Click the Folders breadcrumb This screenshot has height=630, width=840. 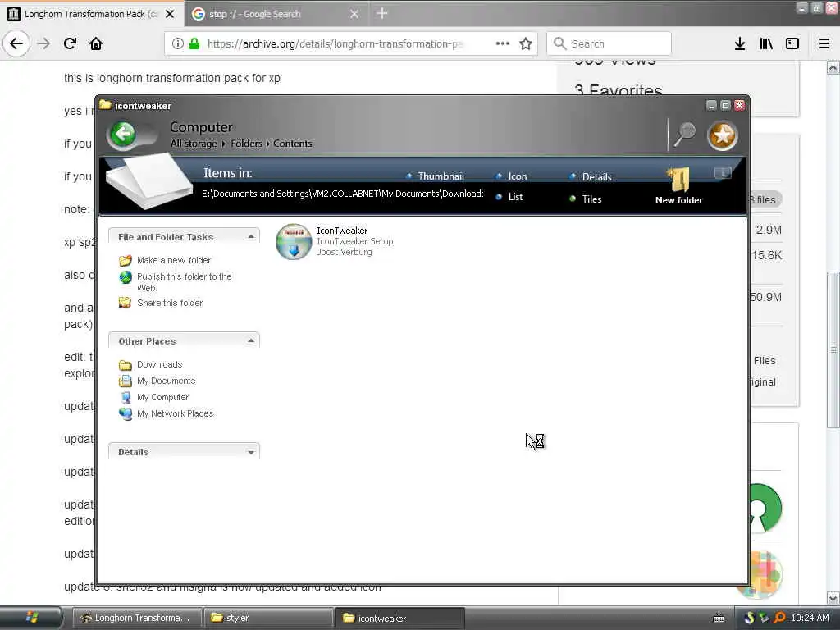coord(246,144)
